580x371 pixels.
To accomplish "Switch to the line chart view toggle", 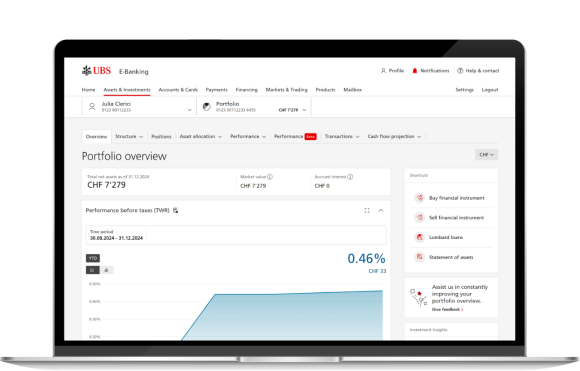I will pos(92,270).
